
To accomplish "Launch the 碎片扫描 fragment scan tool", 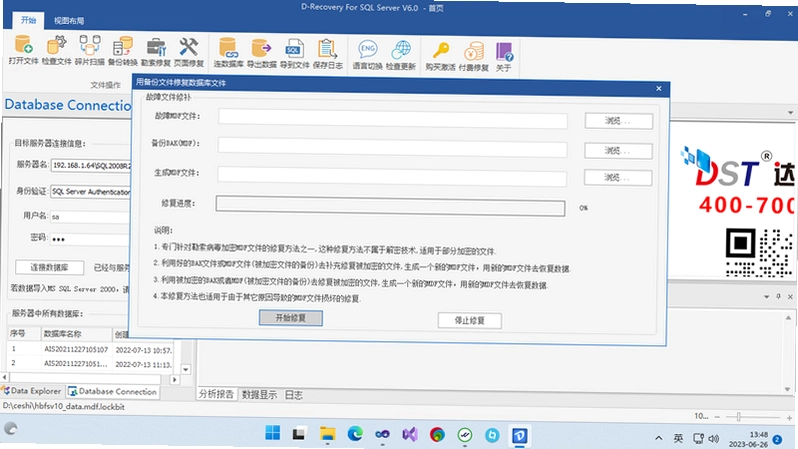I will point(90,50).
